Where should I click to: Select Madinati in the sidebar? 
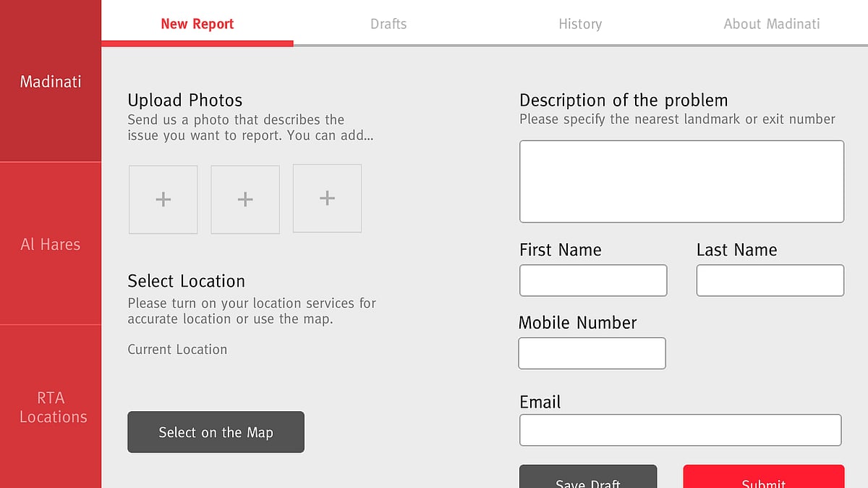click(x=51, y=81)
